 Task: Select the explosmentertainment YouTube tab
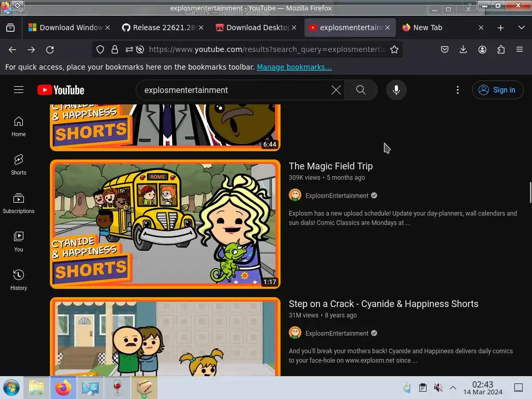350,28
